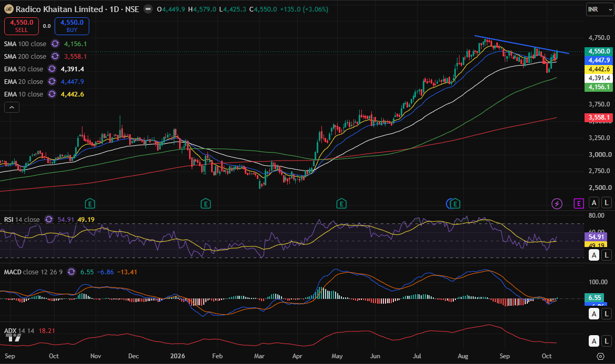Click the refresh icon next to EMA 50
The image size is (615, 364).
(52, 69)
